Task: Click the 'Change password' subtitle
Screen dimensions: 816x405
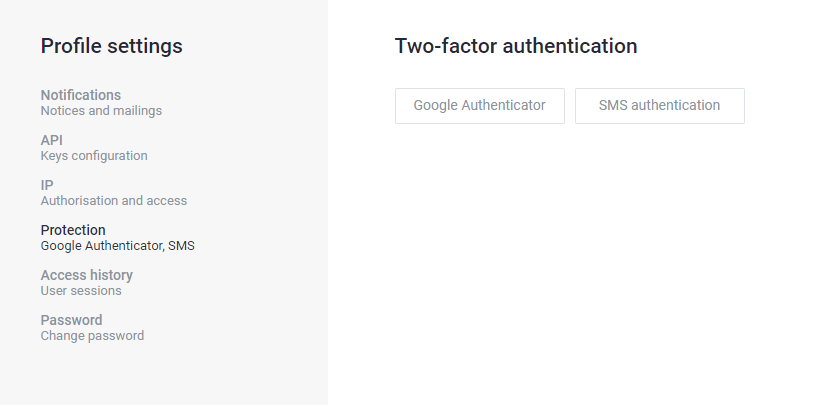Action: click(x=92, y=336)
